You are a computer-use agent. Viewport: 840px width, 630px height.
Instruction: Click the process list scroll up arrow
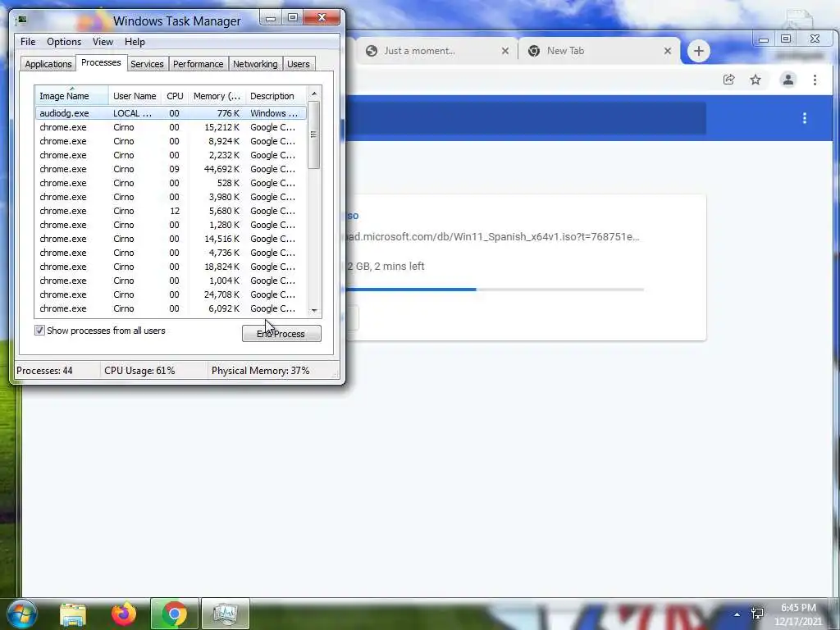coord(314,94)
